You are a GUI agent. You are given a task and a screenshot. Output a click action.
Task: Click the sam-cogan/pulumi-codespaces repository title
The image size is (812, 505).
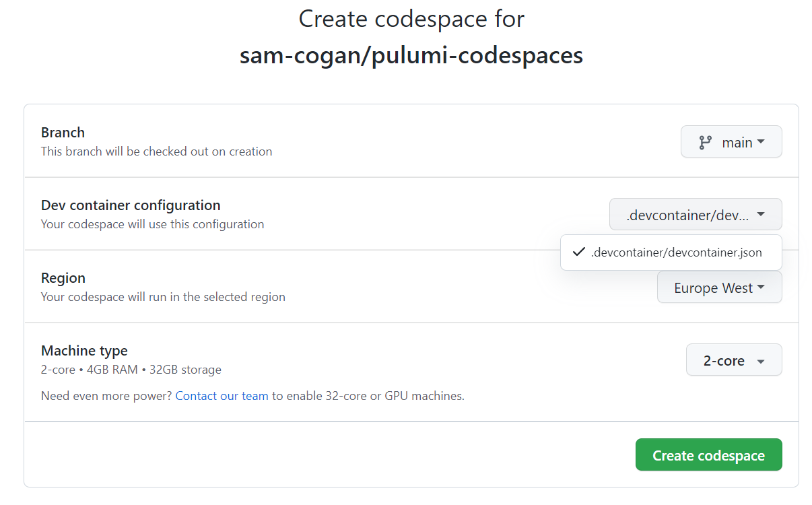click(411, 55)
